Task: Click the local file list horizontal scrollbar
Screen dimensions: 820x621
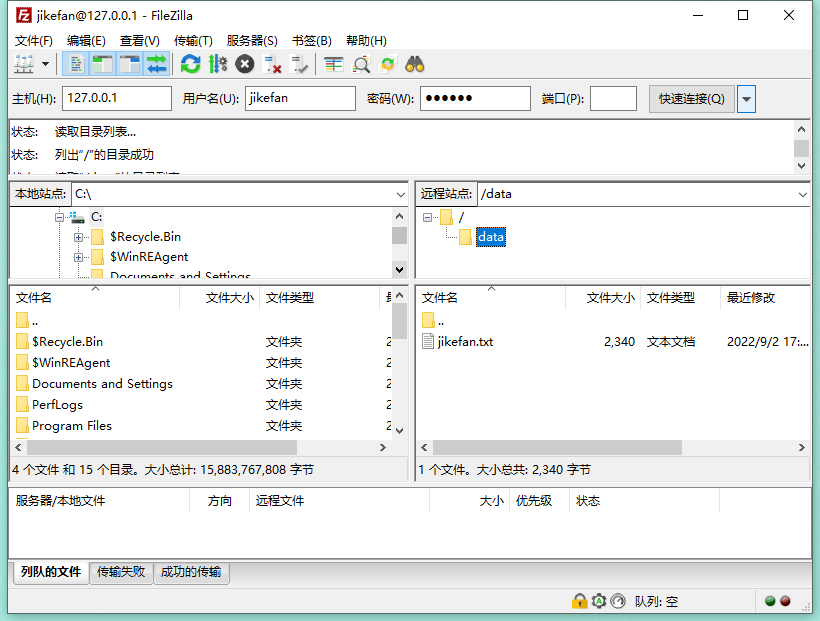Action: click(x=162, y=447)
